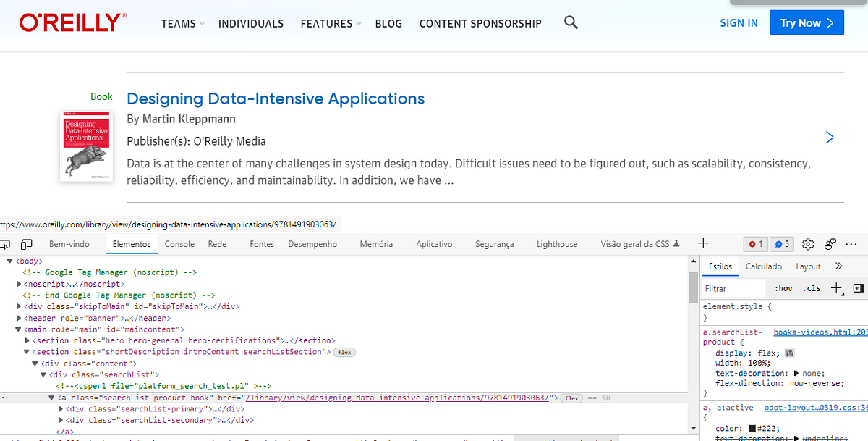This screenshot has height=441, width=868.
Task: Expand the header role="banner" node
Action: [x=19, y=318]
